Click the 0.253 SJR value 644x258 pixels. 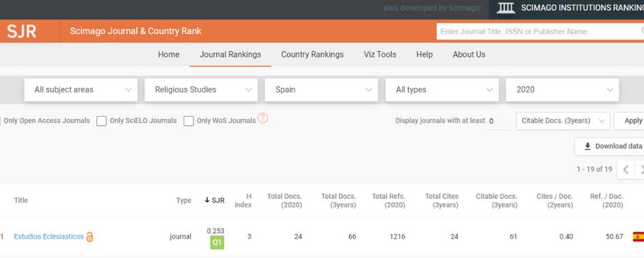click(x=215, y=231)
